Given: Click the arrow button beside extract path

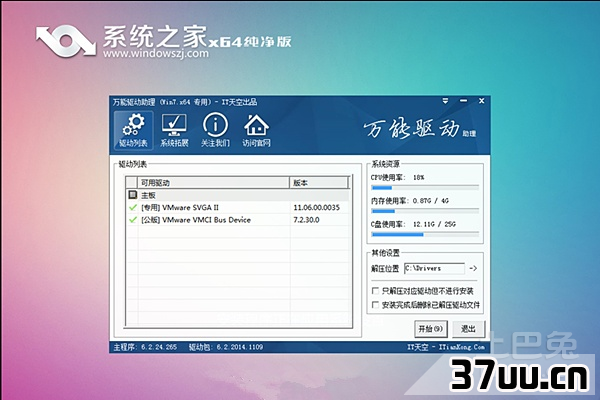Looking at the screenshot, I should pyautogui.click(x=473, y=268).
